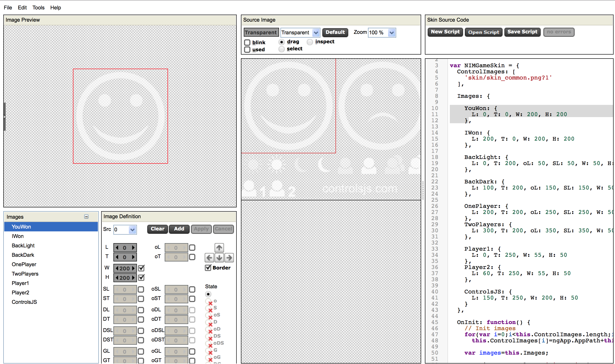Open the Zoom 100 % dropdown
The height and width of the screenshot is (364, 615).
coord(392,32)
